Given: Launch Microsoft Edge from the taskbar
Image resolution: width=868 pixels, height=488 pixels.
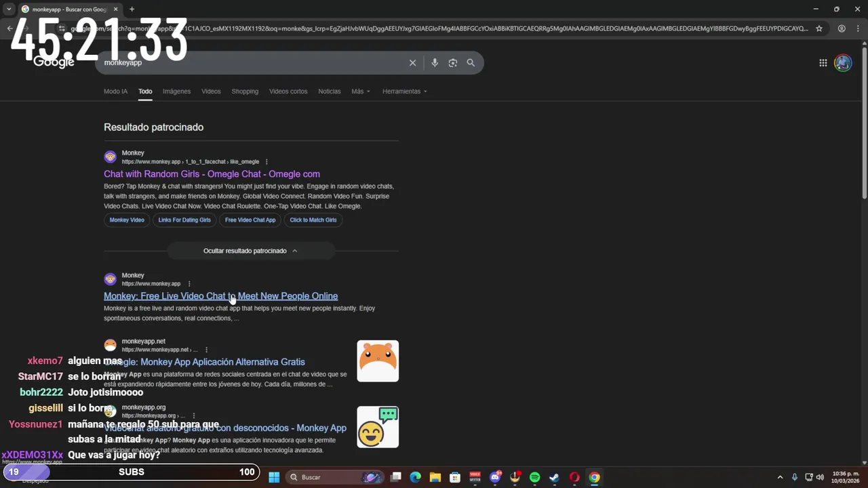Looking at the screenshot, I should point(416,477).
